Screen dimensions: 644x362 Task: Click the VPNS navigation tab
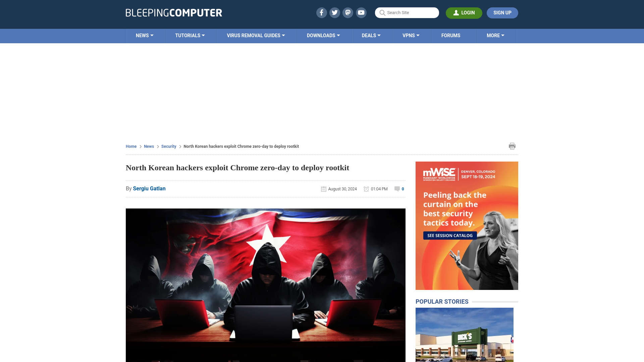[x=411, y=36]
